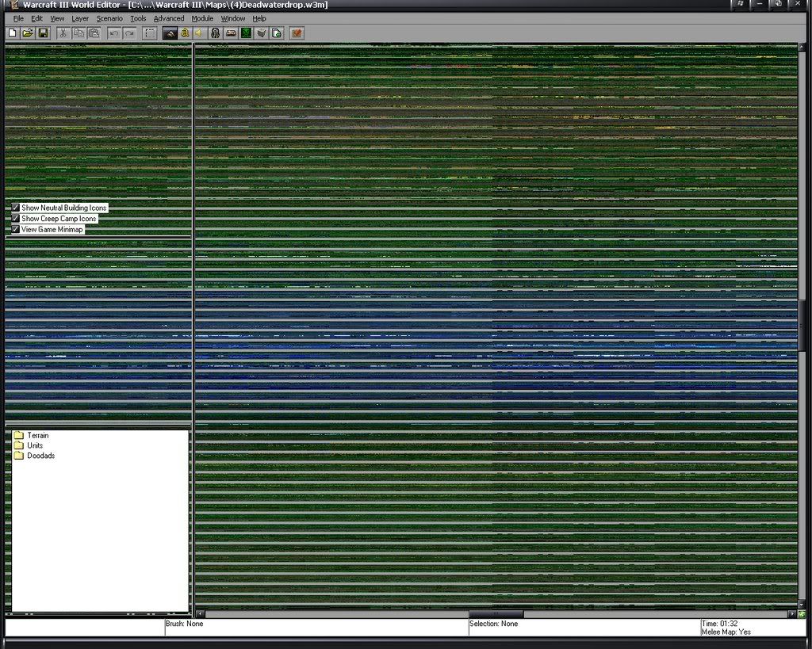Click the 'Selection: None' status text
The height and width of the screenshot is (649, 812).
coord(493,624)
